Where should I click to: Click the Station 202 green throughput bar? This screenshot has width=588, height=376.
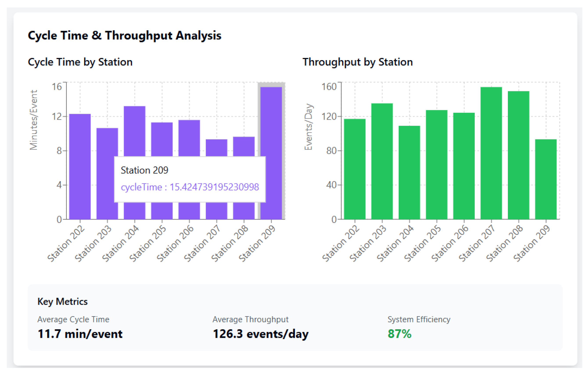coord(355,169)
